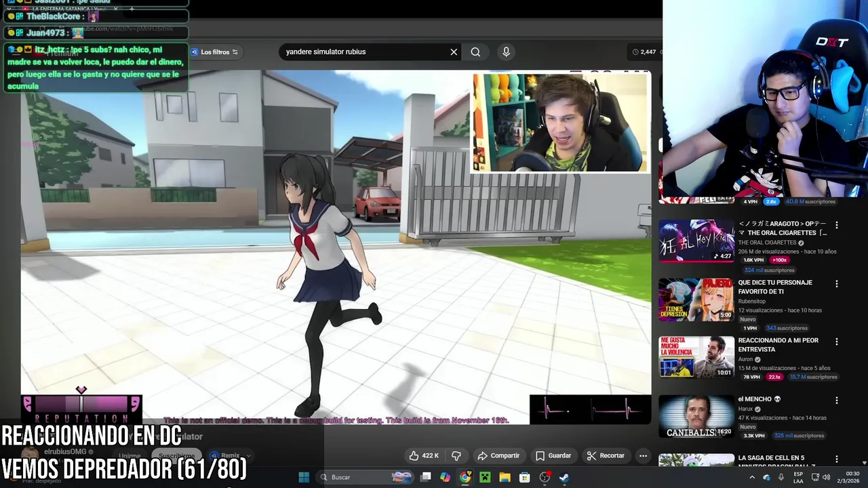
Task: Open the 'CANIBALISMO' el MENCHO thumbnail
Action: point(696,416)
